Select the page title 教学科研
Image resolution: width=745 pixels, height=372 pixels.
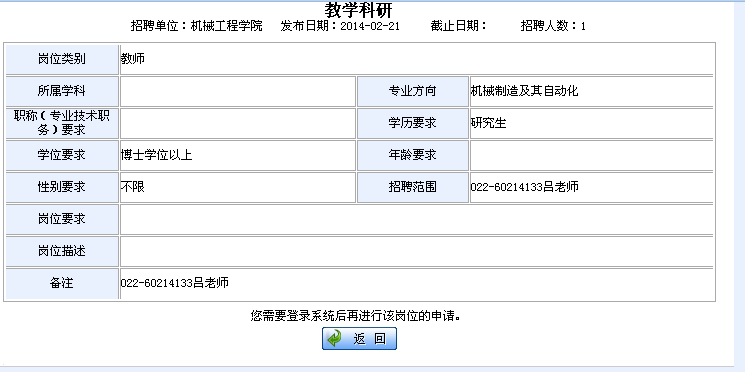coord(359,10)
